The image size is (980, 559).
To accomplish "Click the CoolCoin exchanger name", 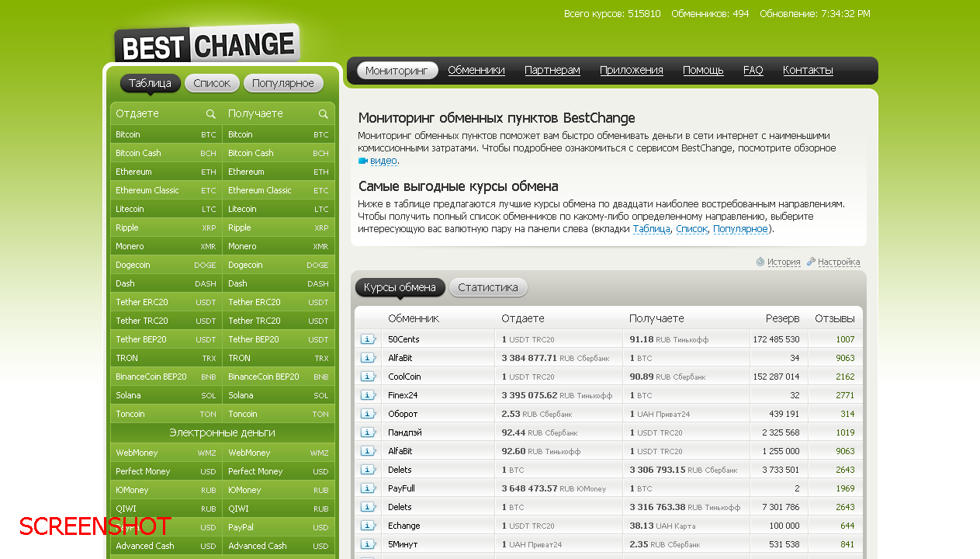I will (404, 377).
